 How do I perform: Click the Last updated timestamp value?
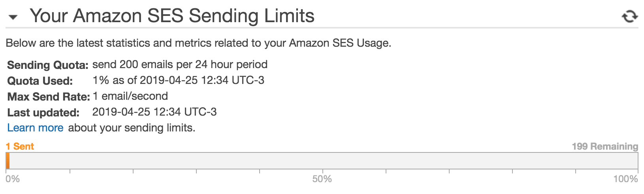pyautogui.click(x=154, y=112)
